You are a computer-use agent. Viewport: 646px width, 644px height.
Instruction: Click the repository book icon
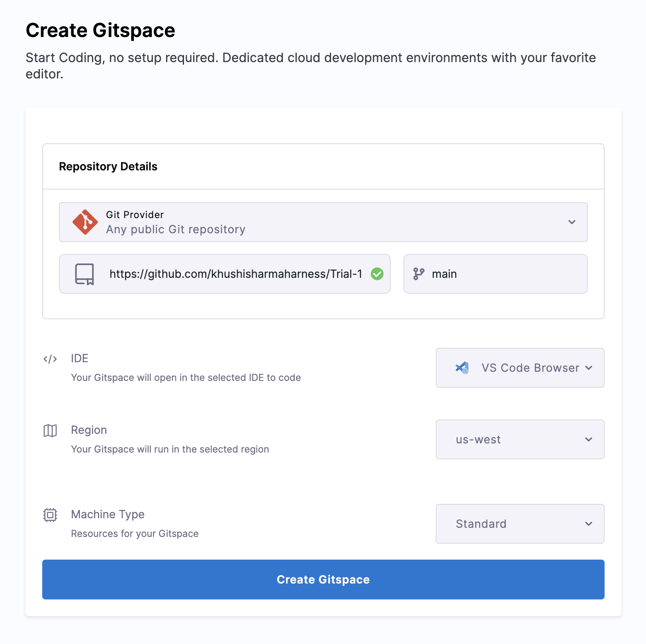point(84,274)
